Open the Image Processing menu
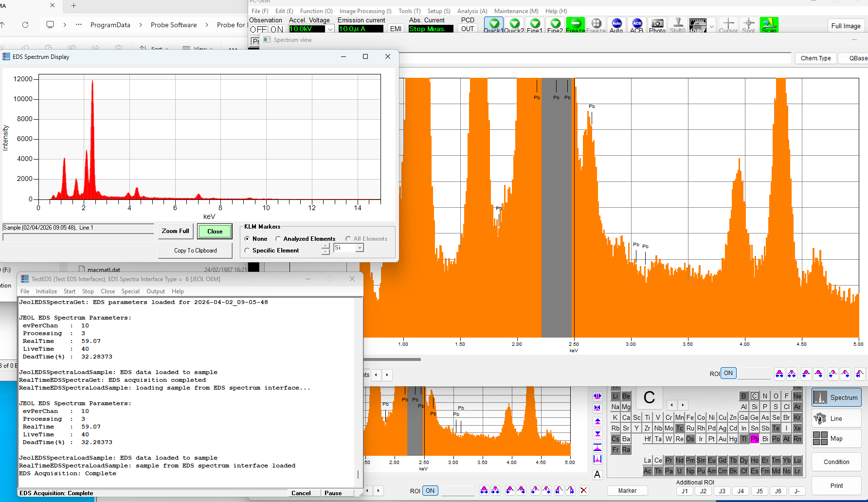Screen dimensions: 868x502 (365, 11)
